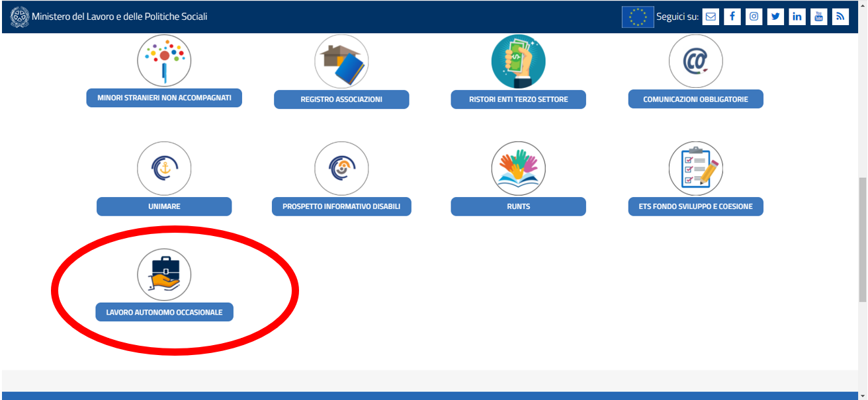Image resolution: width=868 pixels, height=400 pixels.
Task: Visit the Twitter page via header icon
Action: pos(775,17)
